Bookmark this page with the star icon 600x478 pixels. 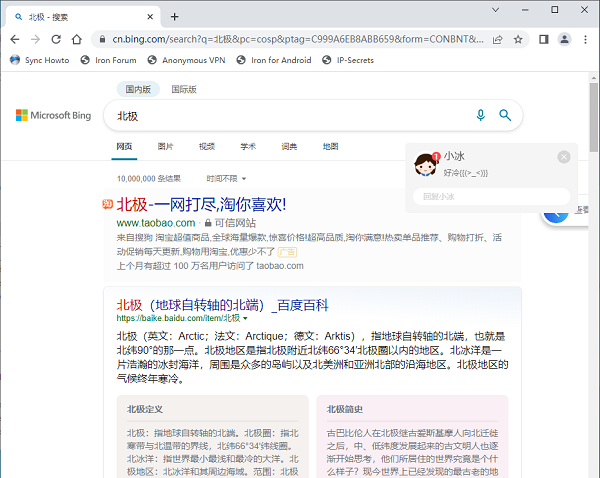point(518,40)
